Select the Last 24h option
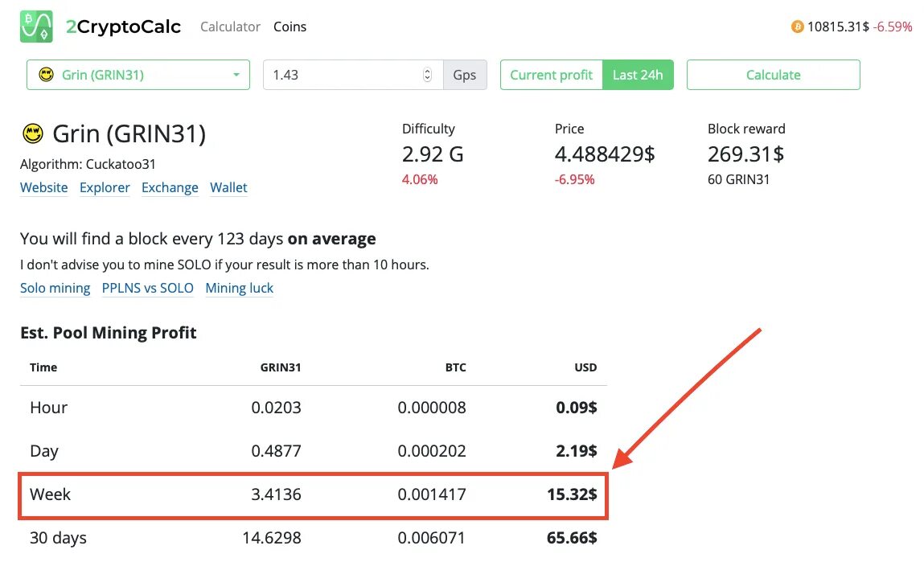Screen dimensions: 924x566 [638, 75]
